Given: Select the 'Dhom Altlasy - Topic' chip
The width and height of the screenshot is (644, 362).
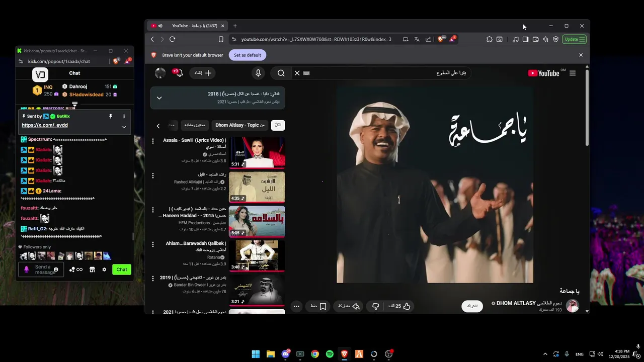Looking at the screenshot, I should pos(240,125).
